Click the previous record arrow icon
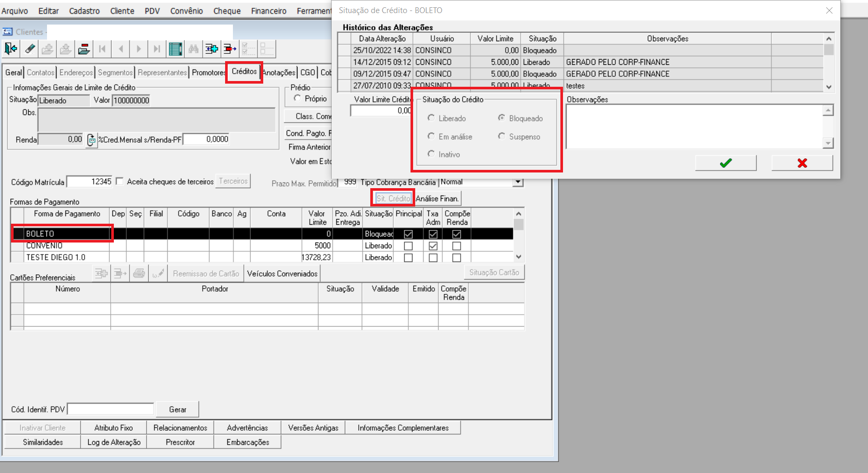Image resolution: width=868 pixels, height=473 pixels. 121,49
